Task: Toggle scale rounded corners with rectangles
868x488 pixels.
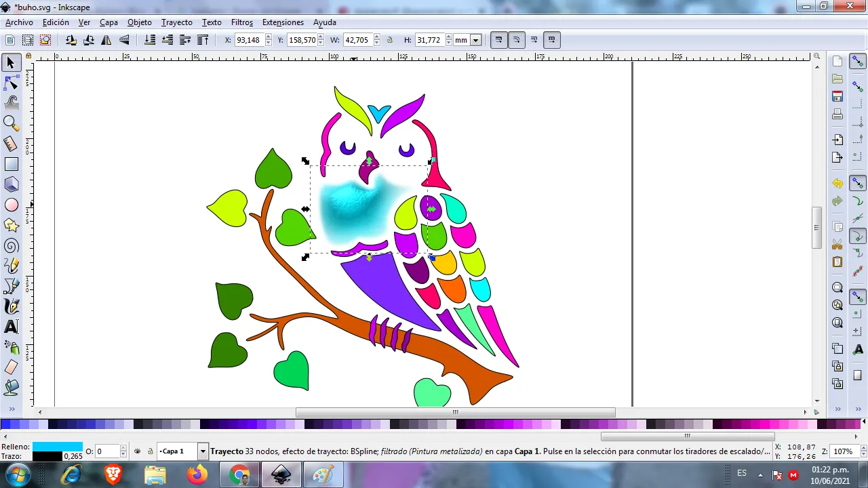Action: point(517,40)
